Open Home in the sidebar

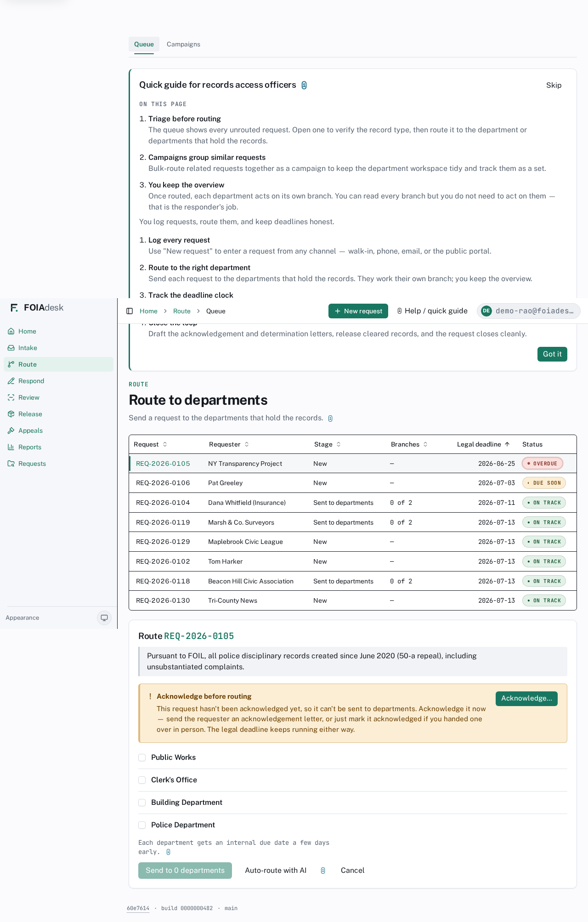pos(58,331)
